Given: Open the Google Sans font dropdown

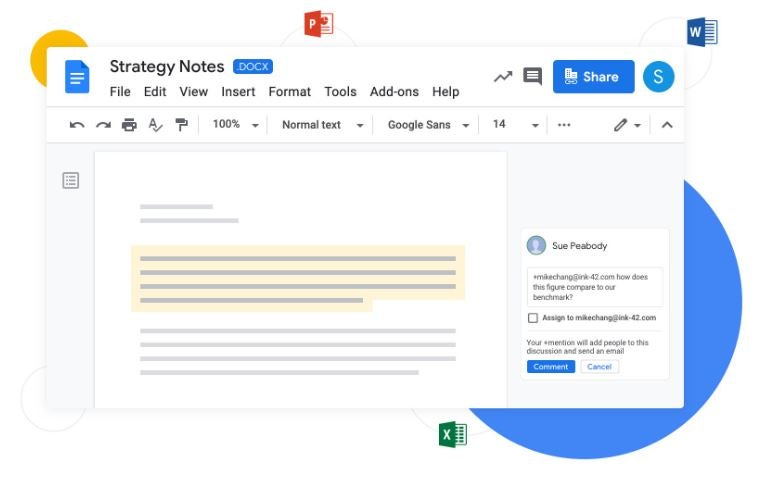Looking at the screenshot, I should pos(428,125).
